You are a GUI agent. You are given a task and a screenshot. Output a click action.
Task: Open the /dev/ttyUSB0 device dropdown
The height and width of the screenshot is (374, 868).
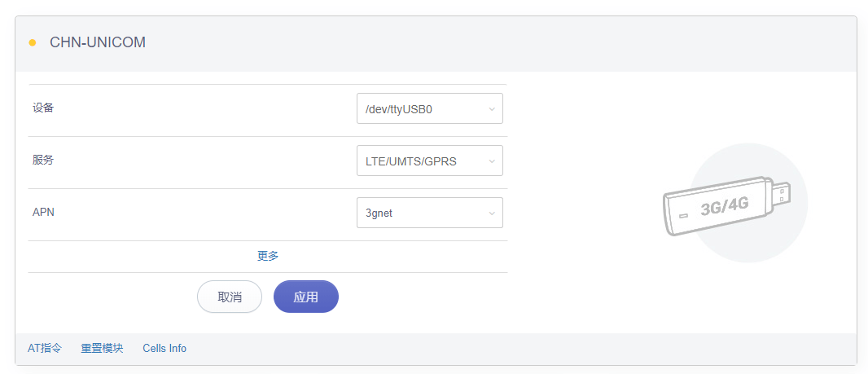point(429,109)
